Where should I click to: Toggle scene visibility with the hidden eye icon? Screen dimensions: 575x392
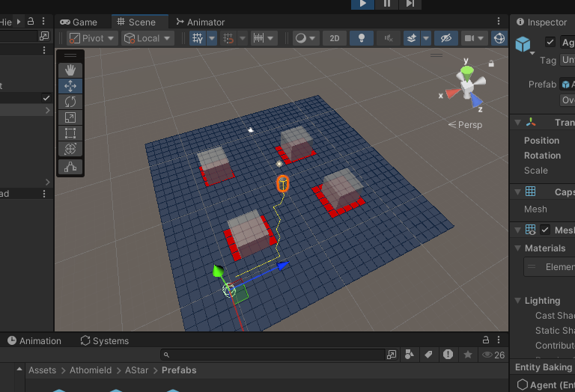pos(446,38)
